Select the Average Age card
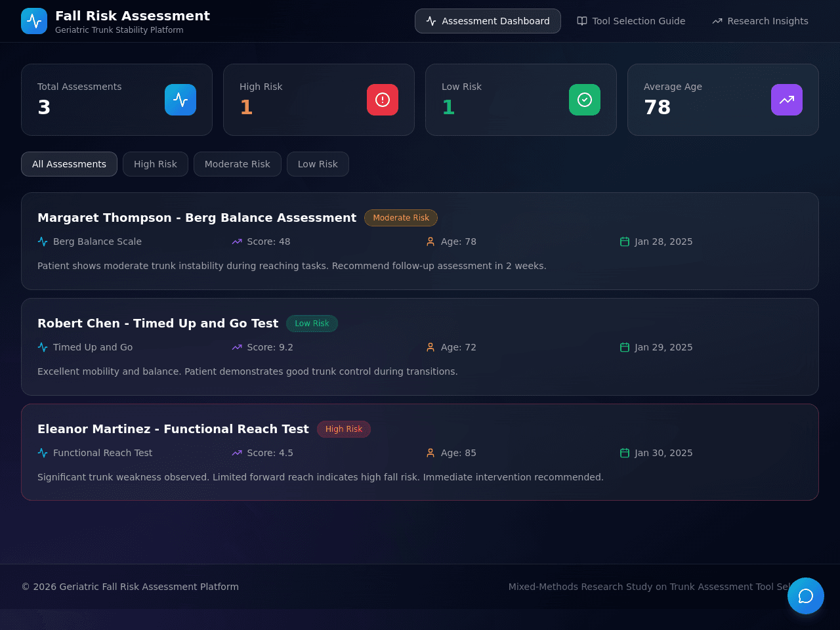The width and height of the screenshot is (840, 630). 723,100
